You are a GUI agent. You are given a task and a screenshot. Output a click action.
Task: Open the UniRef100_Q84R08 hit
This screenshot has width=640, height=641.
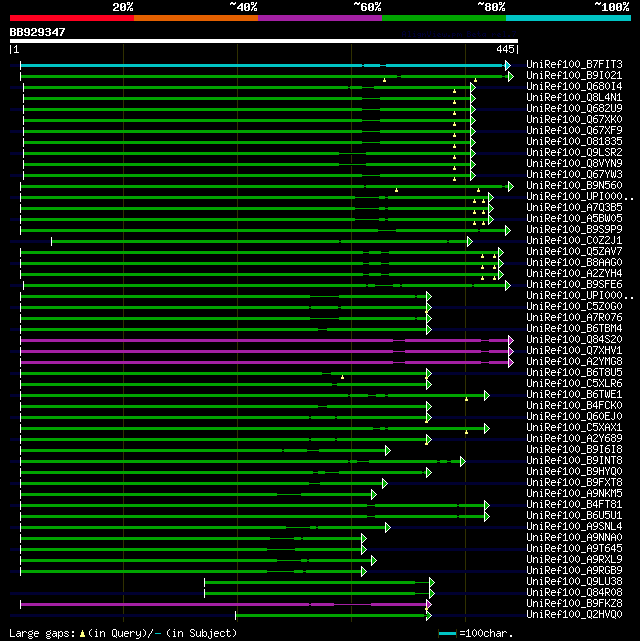coord(574,593)
